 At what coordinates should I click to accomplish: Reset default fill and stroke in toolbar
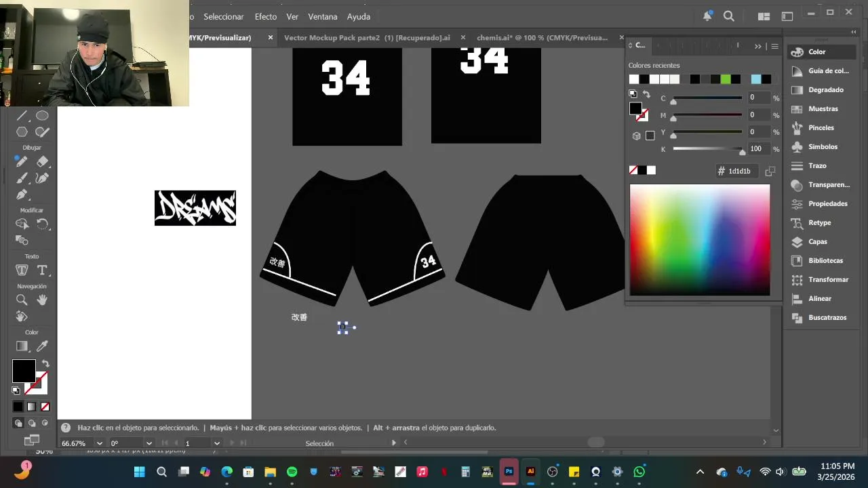16,390
